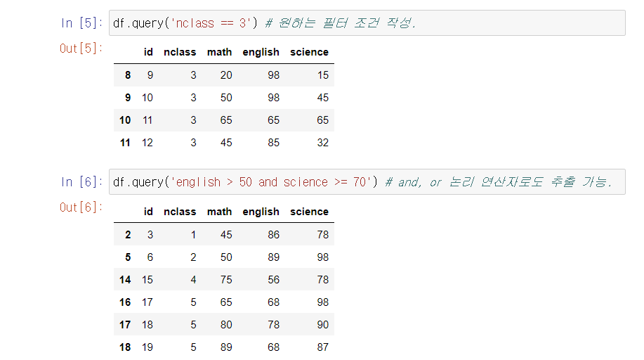644x360 pixels.
Task: Select row index 18 in Out[6] table
Action: point(125,347)
